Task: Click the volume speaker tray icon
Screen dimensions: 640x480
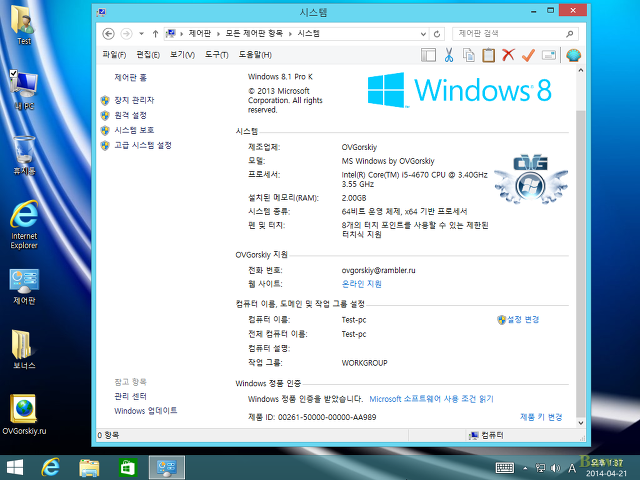Action: point(556,468)
